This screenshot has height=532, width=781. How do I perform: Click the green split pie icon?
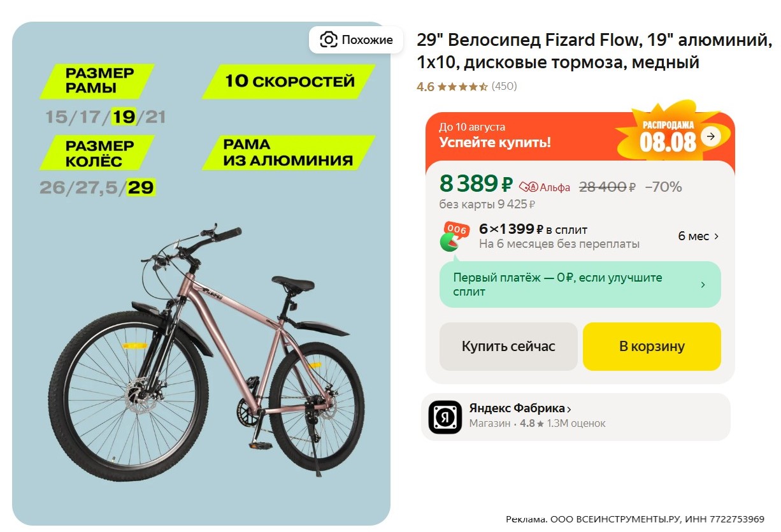pyautogui.click(x=450, y=242)
